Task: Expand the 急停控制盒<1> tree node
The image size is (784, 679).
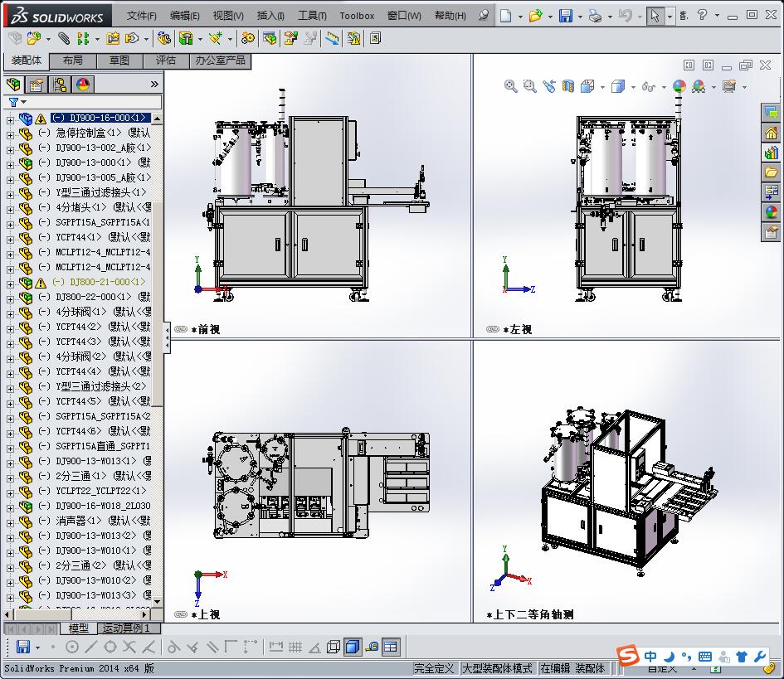Action: click(x=10, y=134)
